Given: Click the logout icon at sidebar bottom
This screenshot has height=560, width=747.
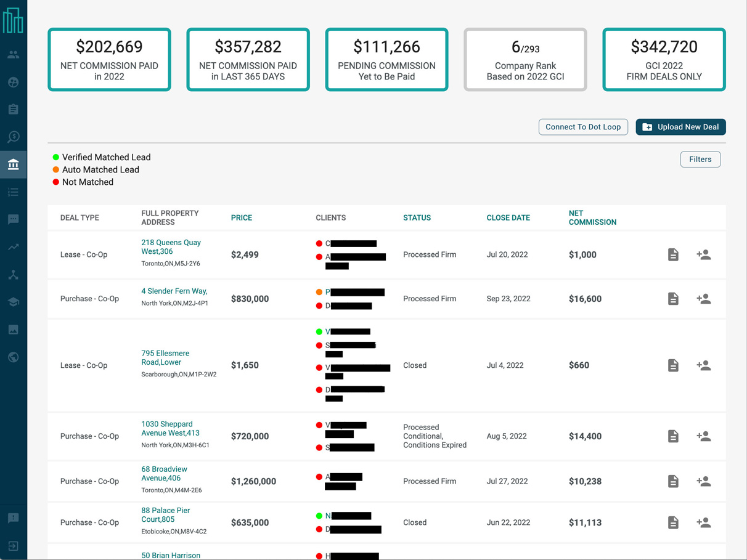Looking at the screenshot, I should pos(13,546).
